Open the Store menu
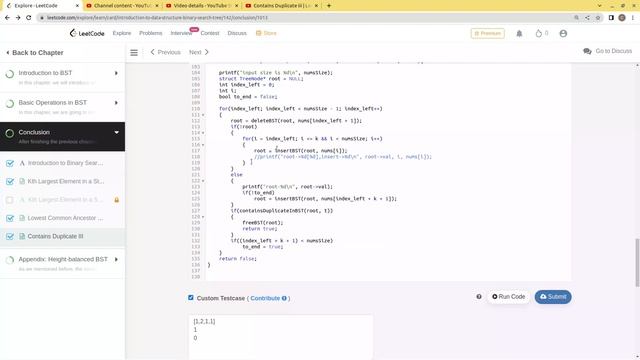Viewport: 640px width, 360px height. (x=266, y=33)
